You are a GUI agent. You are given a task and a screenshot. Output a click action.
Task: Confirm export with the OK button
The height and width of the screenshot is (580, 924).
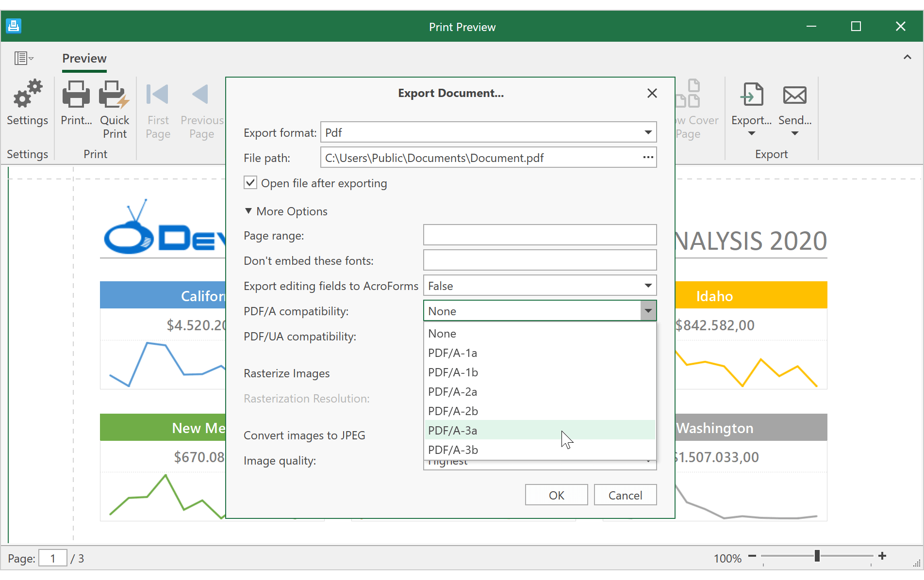[556, 495]
